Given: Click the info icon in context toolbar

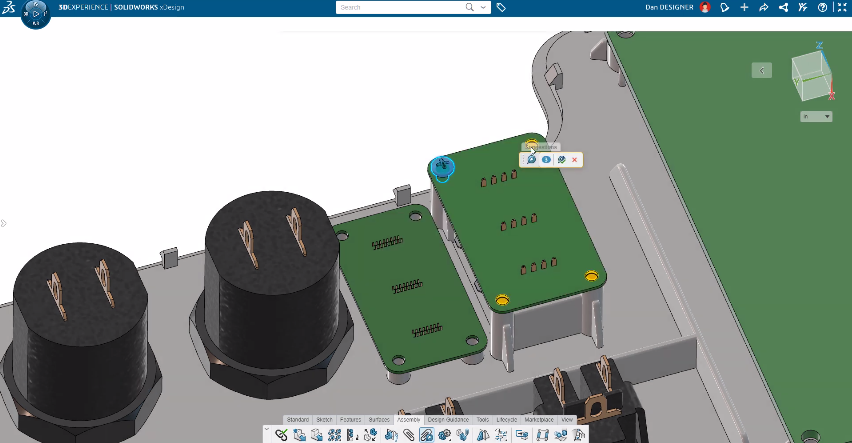Looking at the screenshot, I should (546, 160).
